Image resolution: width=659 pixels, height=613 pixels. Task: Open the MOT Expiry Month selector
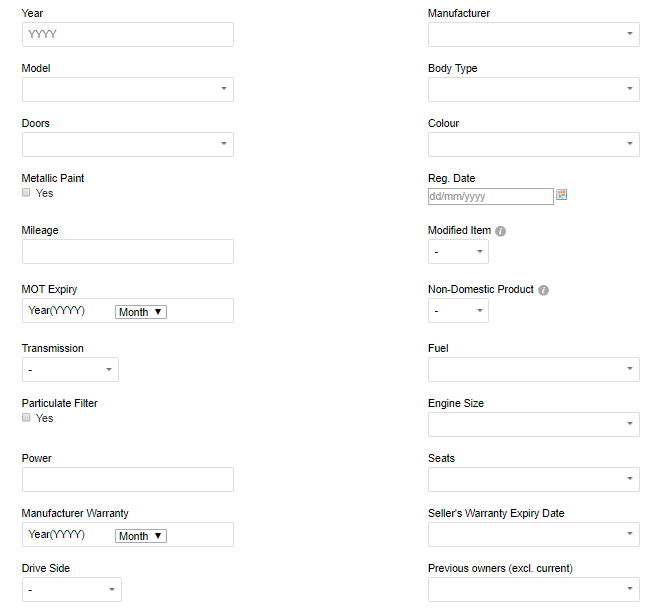pos(141,312)
